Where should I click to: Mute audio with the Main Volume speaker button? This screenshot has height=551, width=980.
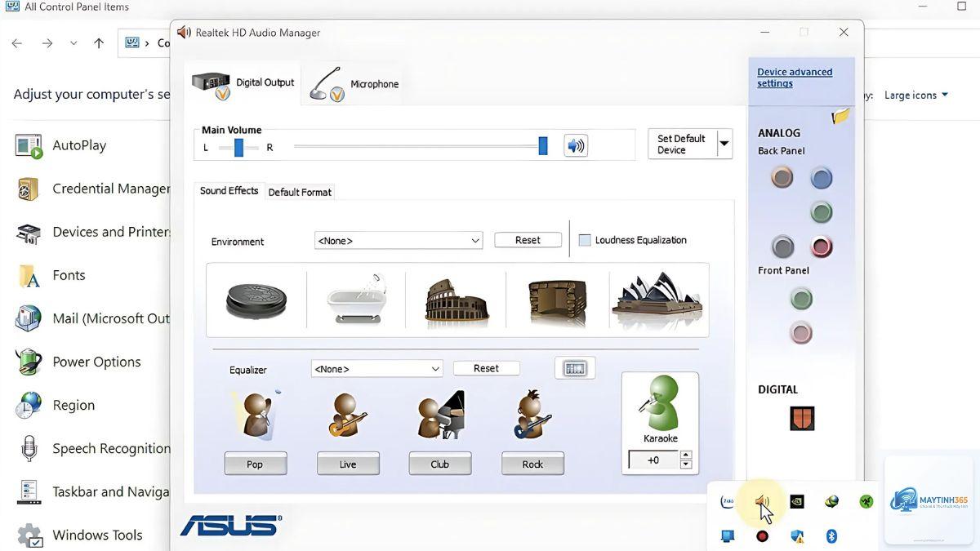click(x=576, y=146)
